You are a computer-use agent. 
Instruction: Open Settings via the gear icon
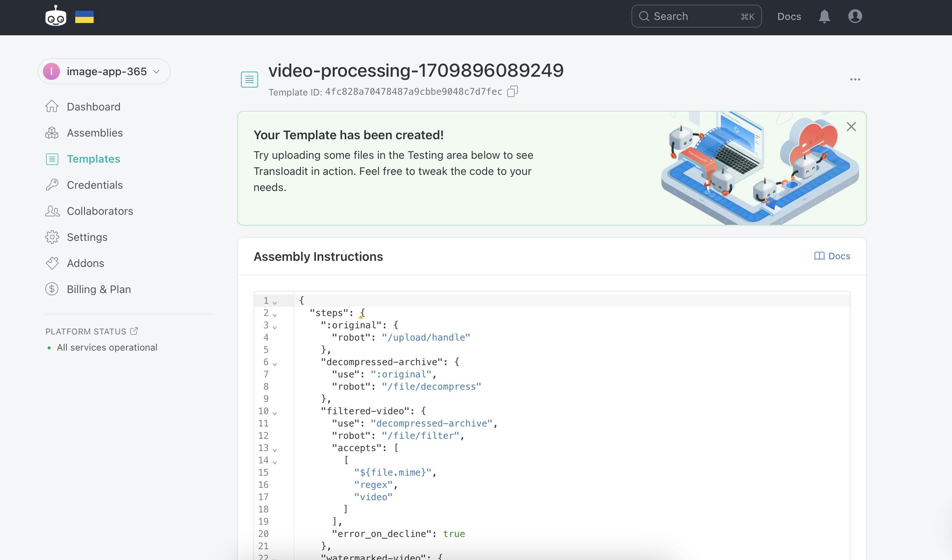(52, 237)
